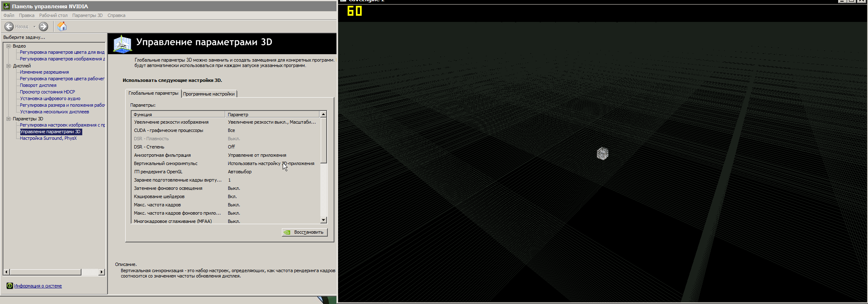
Task: Collapse the 'Параметры 3D' tree group
Action: (8, 119)
